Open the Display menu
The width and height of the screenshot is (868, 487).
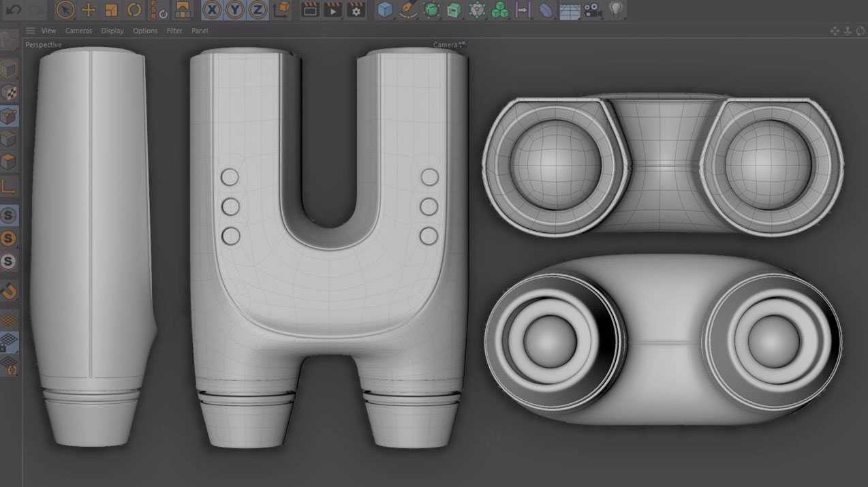point(112,31)
